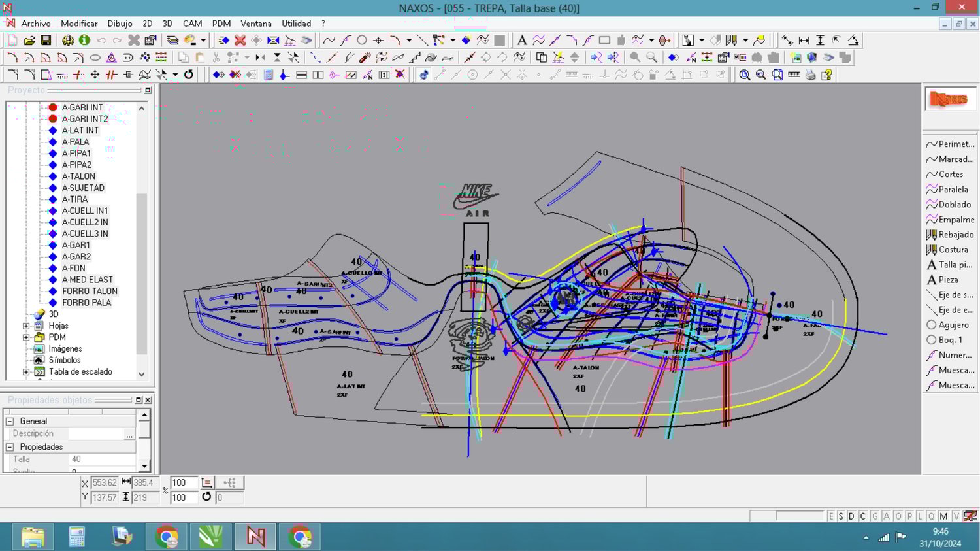Click the green information icon

84,41
